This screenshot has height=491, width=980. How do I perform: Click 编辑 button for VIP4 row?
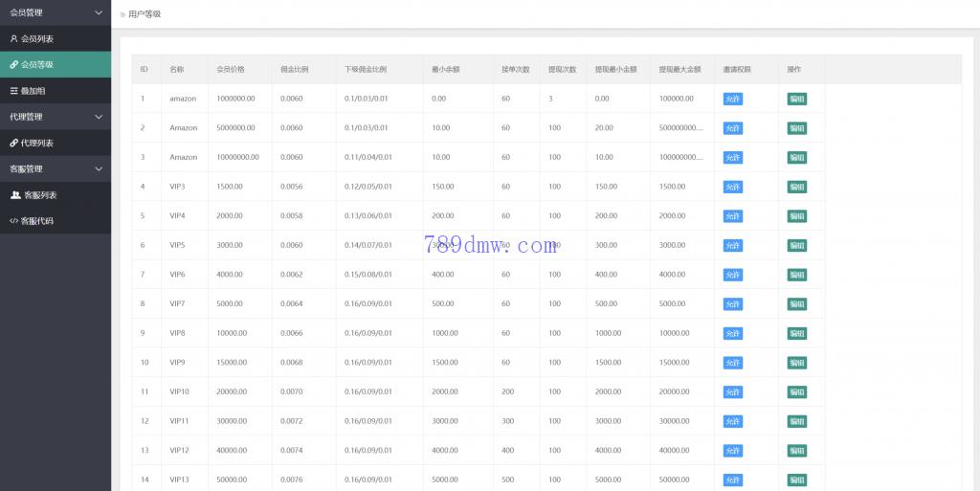click(x=796, y=216)
